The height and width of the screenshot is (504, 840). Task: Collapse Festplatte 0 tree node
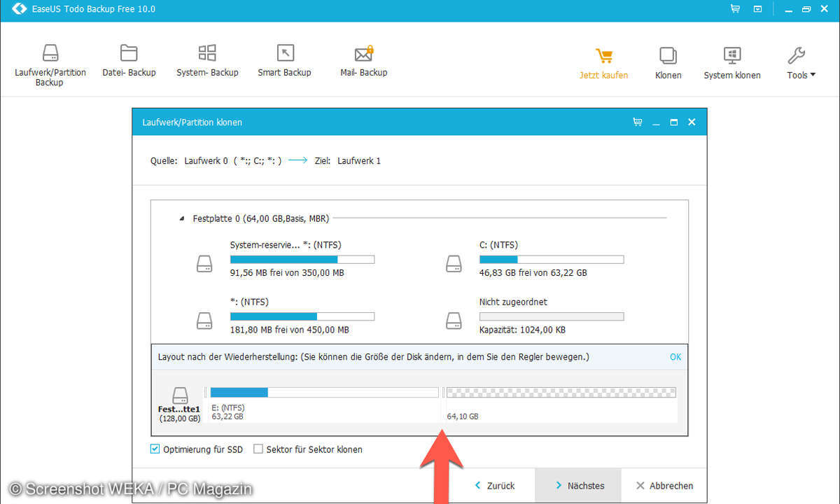click(183, 219)
